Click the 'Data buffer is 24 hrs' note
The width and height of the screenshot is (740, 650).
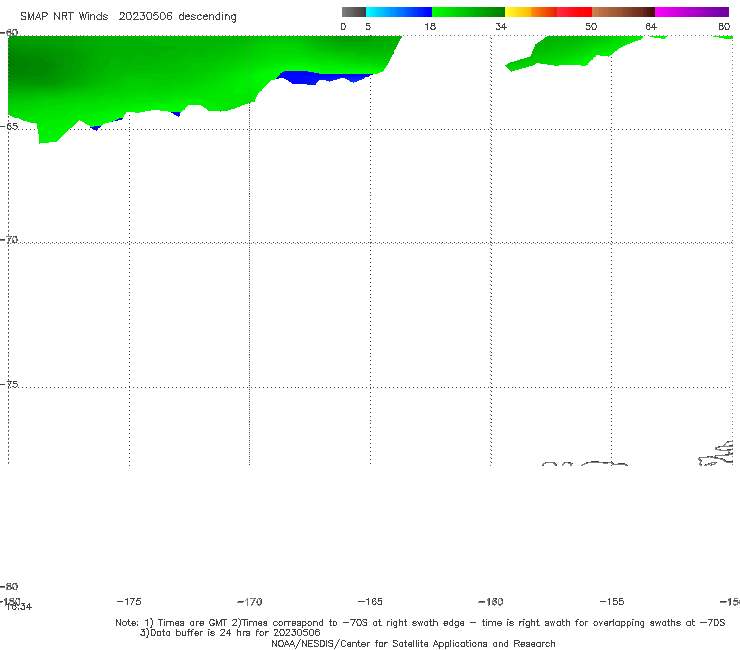pos(230,633)
